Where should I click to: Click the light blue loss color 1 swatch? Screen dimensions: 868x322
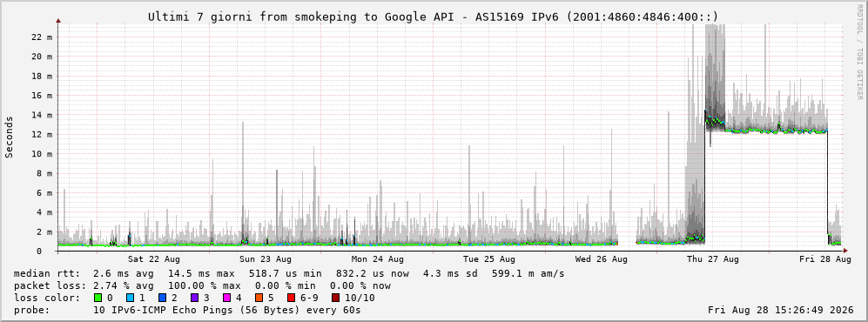point(130,298)
